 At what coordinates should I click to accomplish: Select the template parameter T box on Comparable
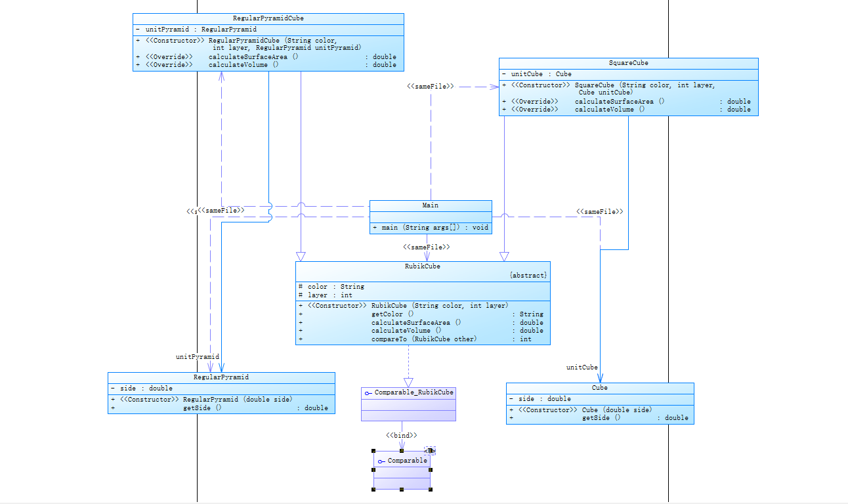pos(431,450)
